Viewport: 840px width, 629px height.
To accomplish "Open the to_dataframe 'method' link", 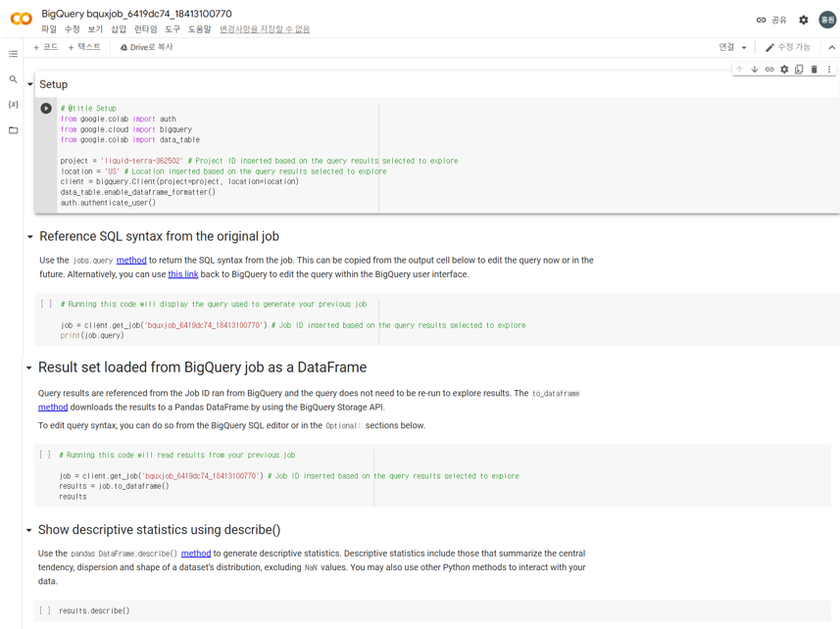I will 53,407.
